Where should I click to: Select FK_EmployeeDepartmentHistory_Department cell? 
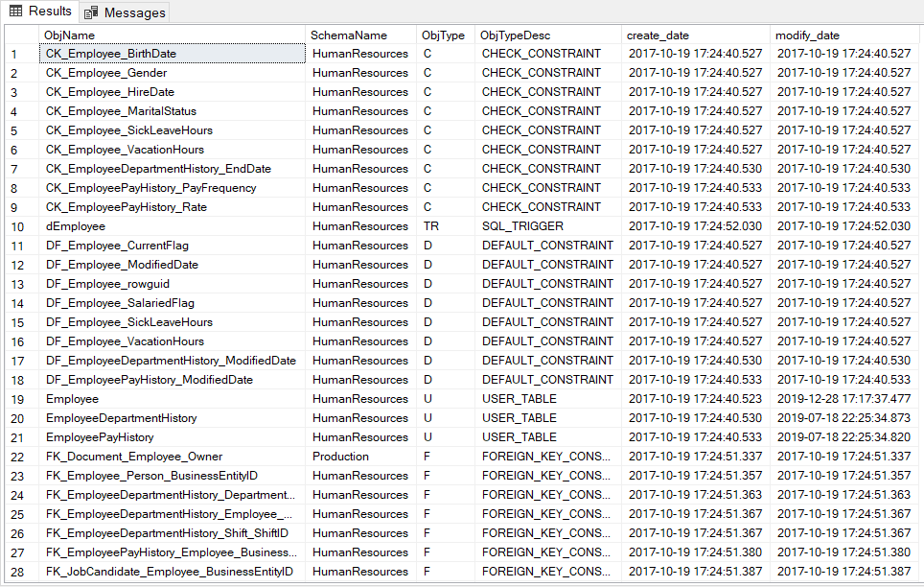click(x=173, y=495)
